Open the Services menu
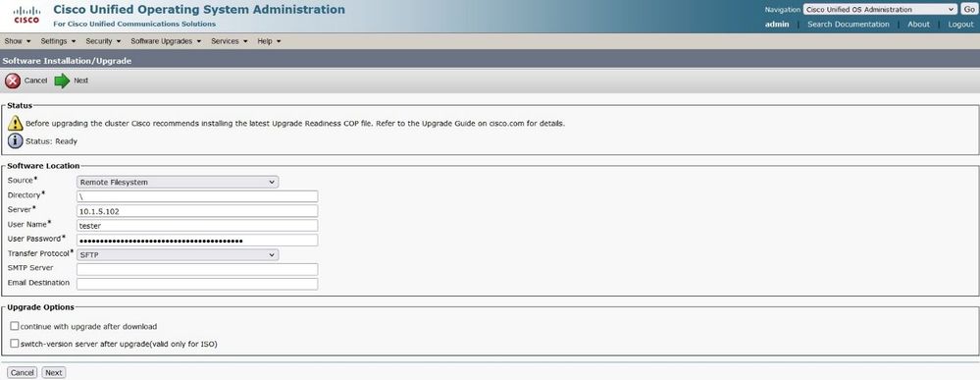This screenshot has height=380, width=980. (230, 41)
